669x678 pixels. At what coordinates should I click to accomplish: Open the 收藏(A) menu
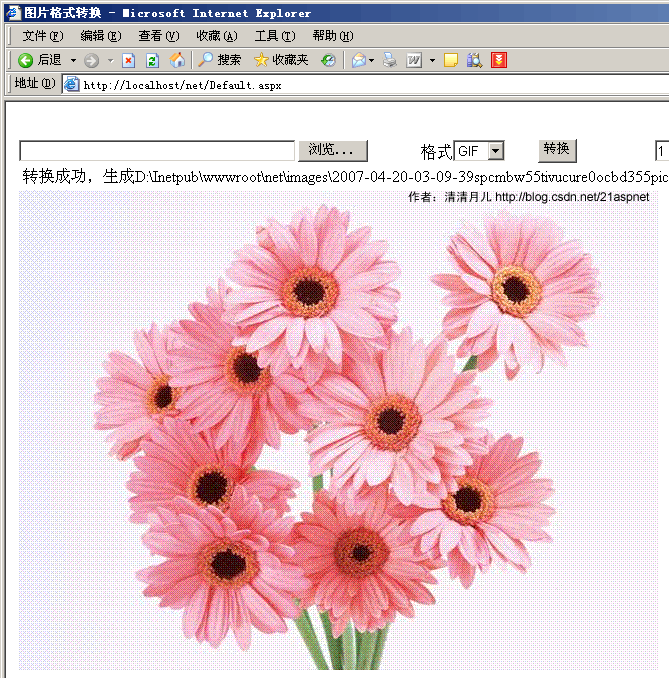click(x=217, y=36)
